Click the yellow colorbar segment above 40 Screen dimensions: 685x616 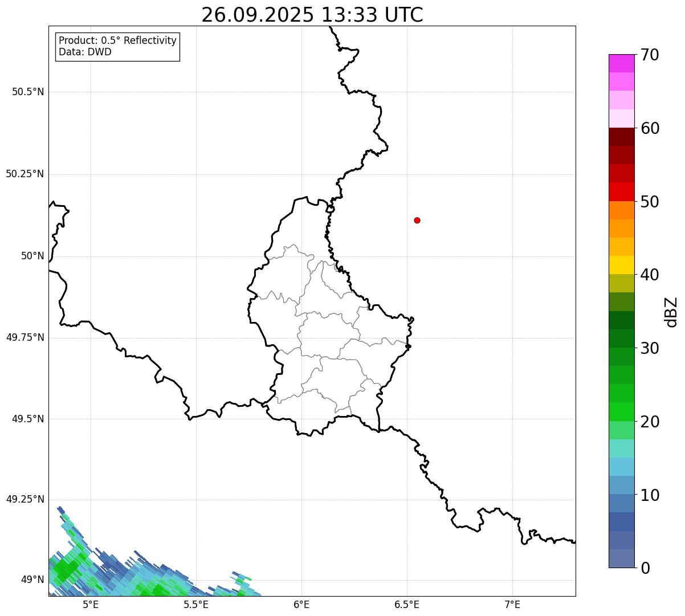[621, 265]
